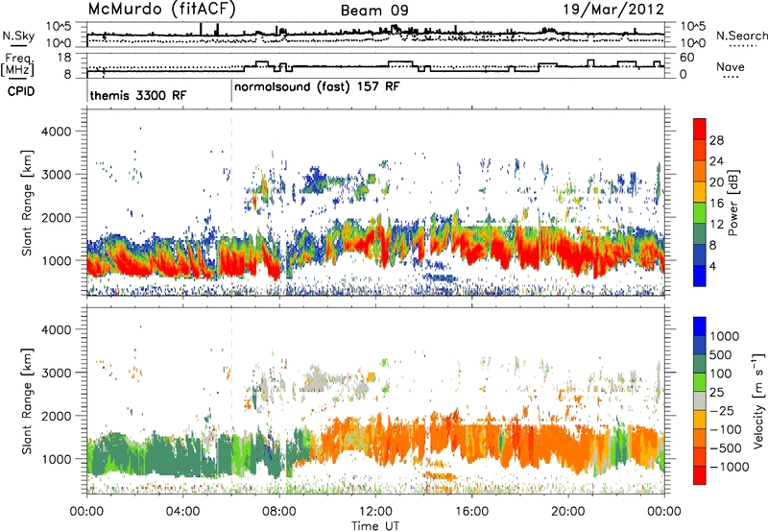Click the CPID row label
The height and width of the screenshot is (532, 768).
21,91
